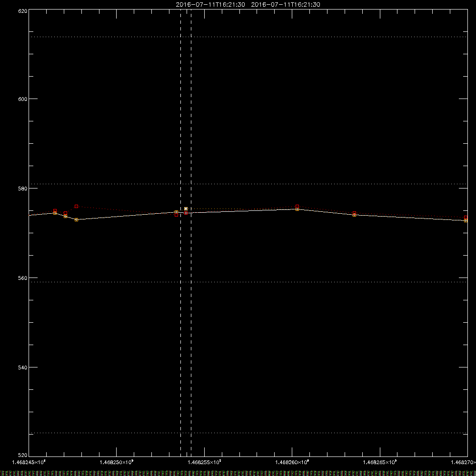The image size is (476, 476).
Task: Click the 540 y-axis label
Action: pos(23,367)
